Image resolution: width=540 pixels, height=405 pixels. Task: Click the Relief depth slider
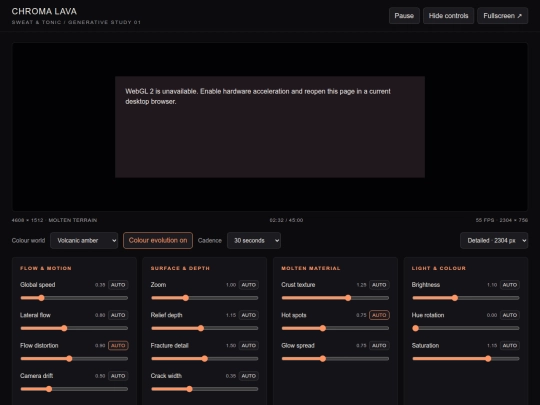(x=205, y=328)
